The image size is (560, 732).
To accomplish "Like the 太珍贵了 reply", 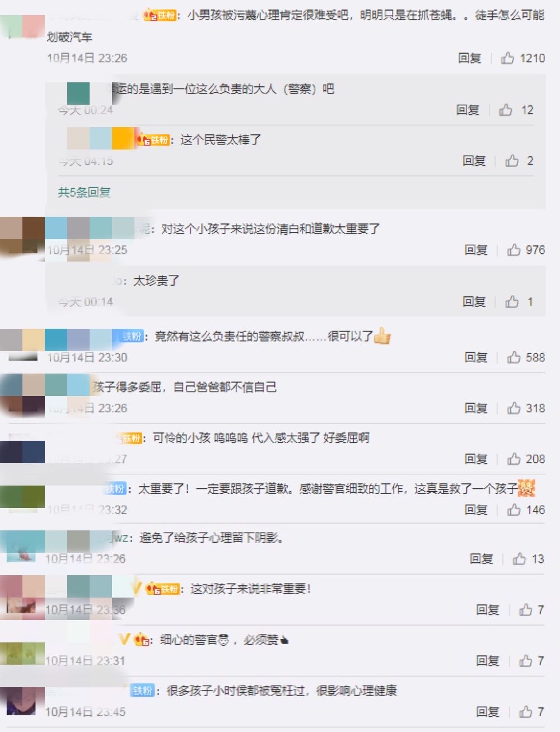I will pyautogui.click(x=512, y=302).
